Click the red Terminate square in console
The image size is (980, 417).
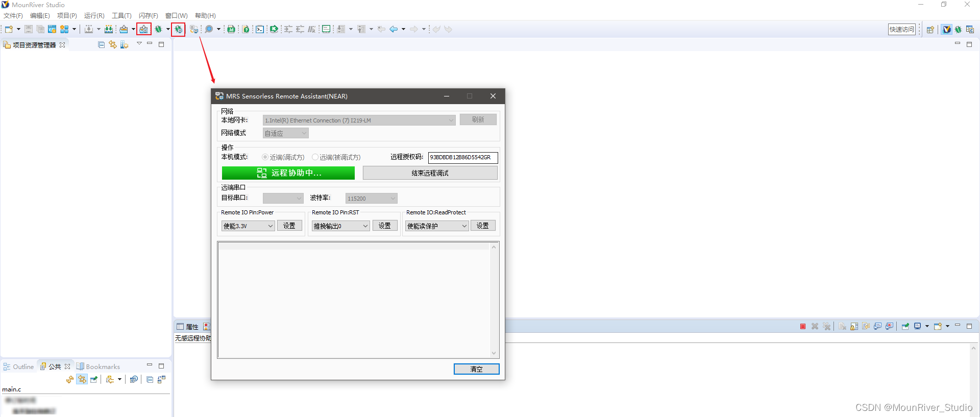[x=803, y=326]
